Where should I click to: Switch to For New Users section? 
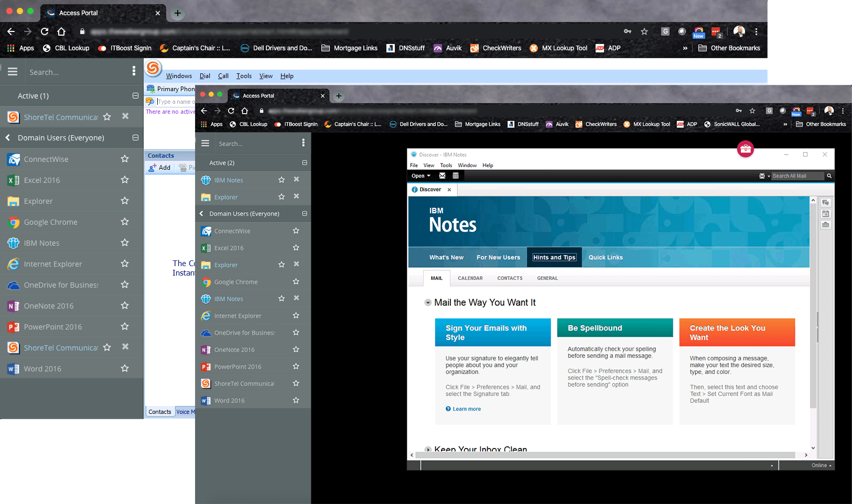point(498,257)
